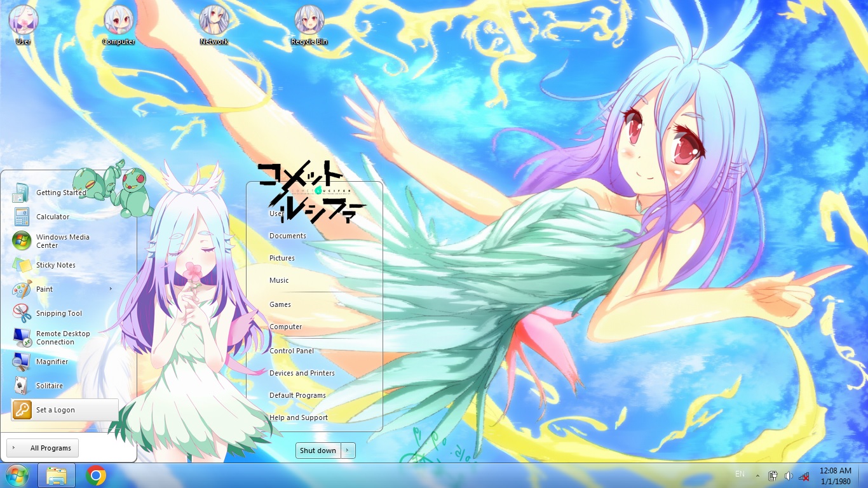Open the User desktop icon
The height and width of the screenshot is (488, 868).
click(x=24, y=25)
